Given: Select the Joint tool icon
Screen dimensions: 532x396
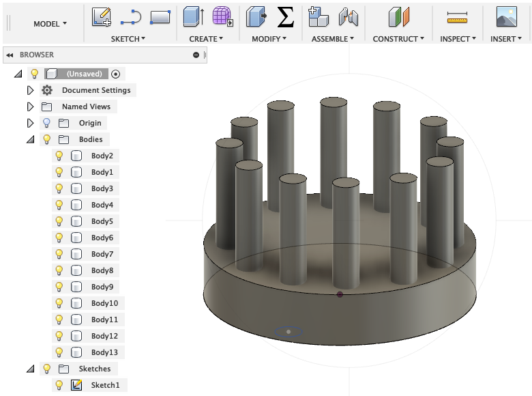Looking at the screenshot, I should [349, 17].
